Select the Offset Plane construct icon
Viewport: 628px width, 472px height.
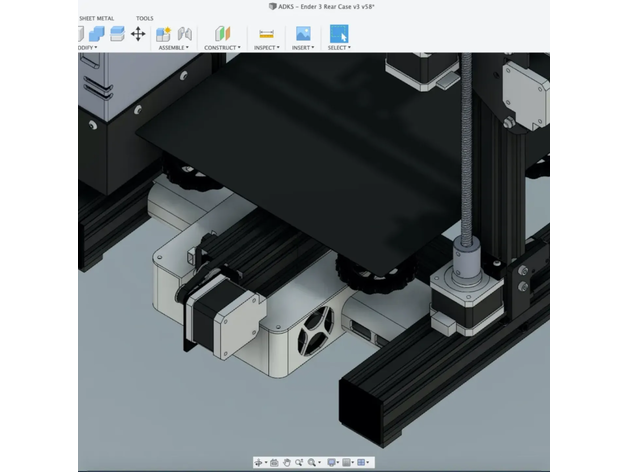(x=222, y=33)
